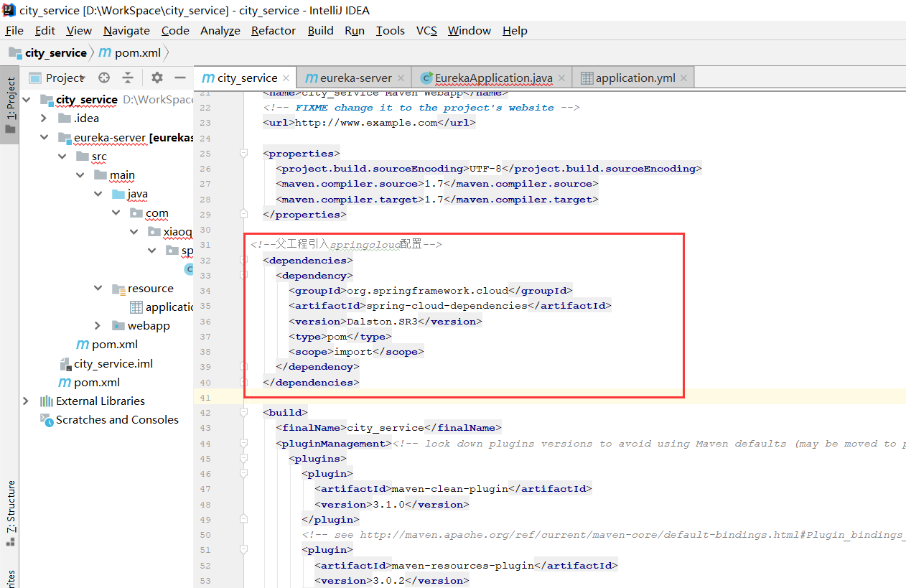906x588 pixels.
Task: Fold the pluginManagement block at line 44
Action: (243, 443)
